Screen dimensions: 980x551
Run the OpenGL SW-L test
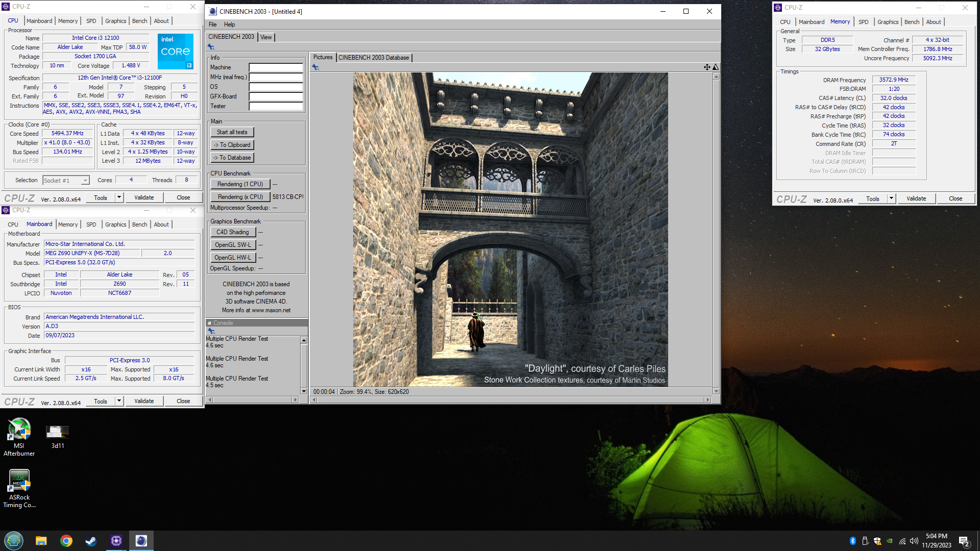coord(233,245)
